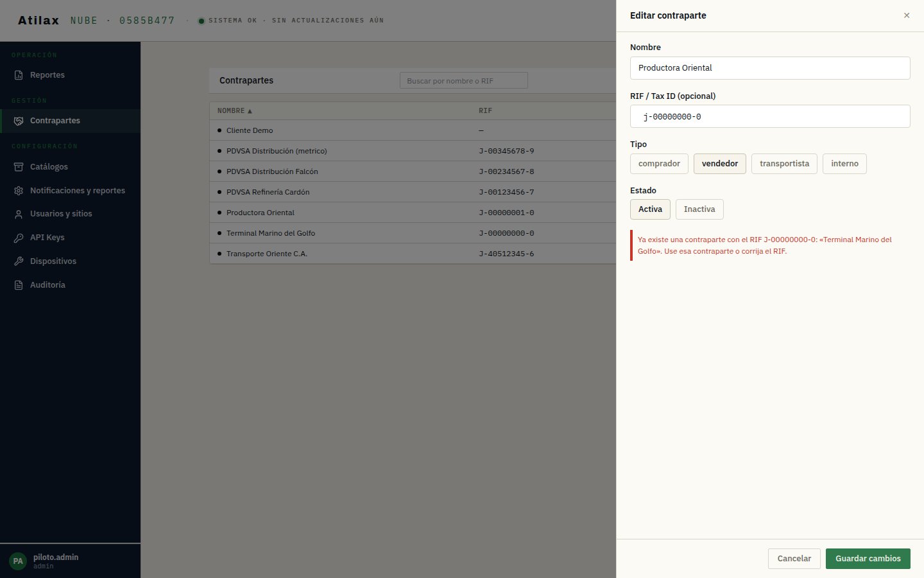Sort table by Nombre column arrow
This screenshot has width=924, height=578.
click(x=250, y=111)
